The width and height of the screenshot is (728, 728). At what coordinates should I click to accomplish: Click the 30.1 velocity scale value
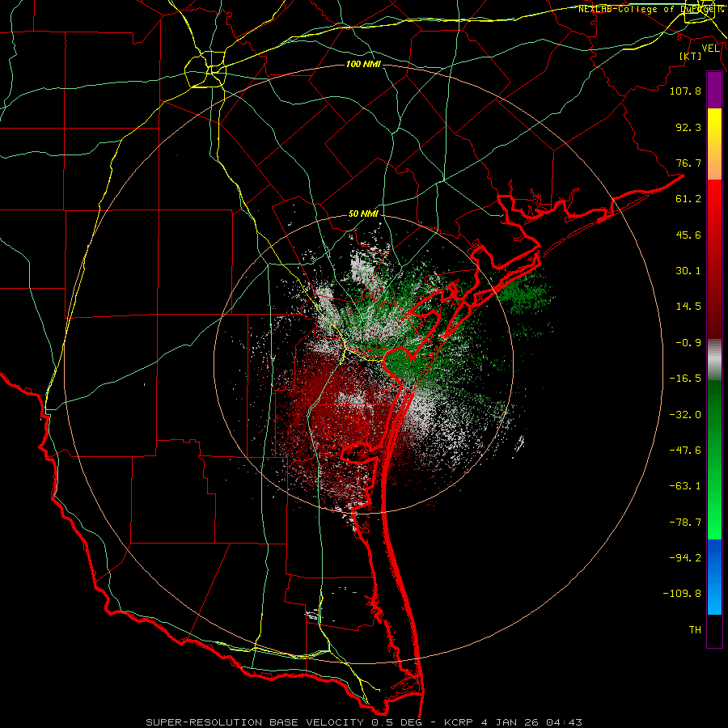click(688, 271)
